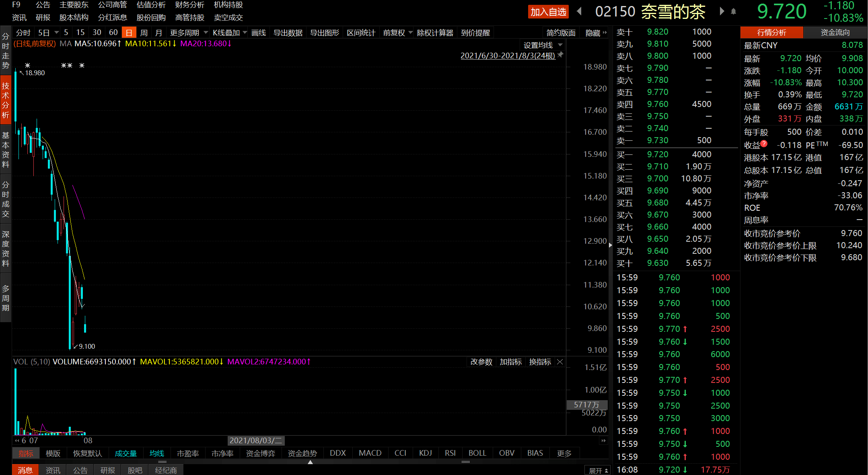Select the BOLL indicator

477,453
